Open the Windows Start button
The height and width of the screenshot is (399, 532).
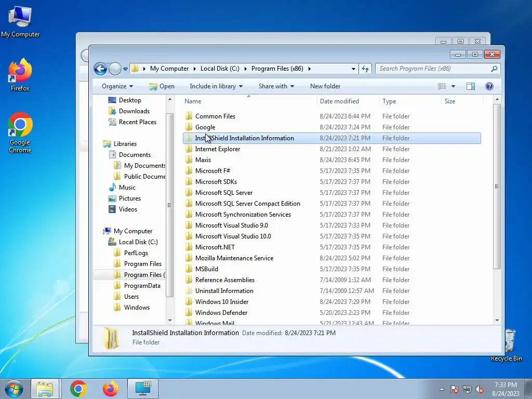(14, 389)
